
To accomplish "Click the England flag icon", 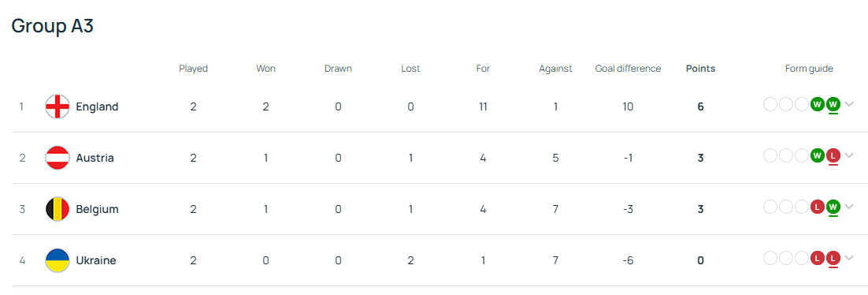I will click(x=57, y=106).
